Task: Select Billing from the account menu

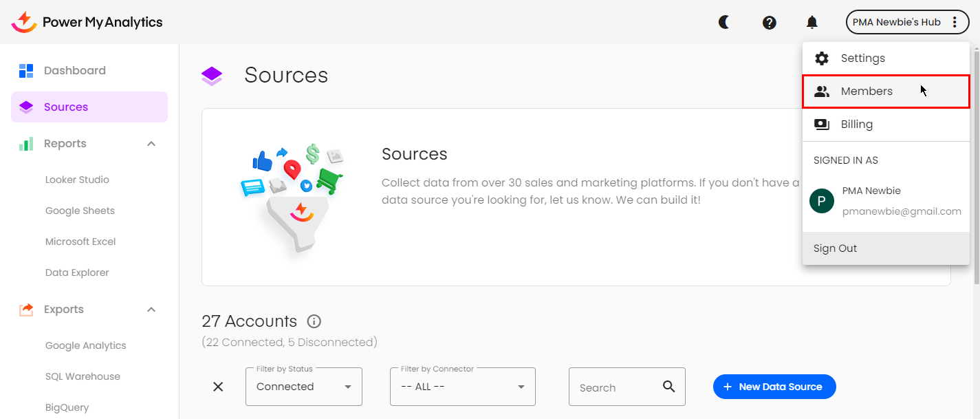Action: (856, 125)
